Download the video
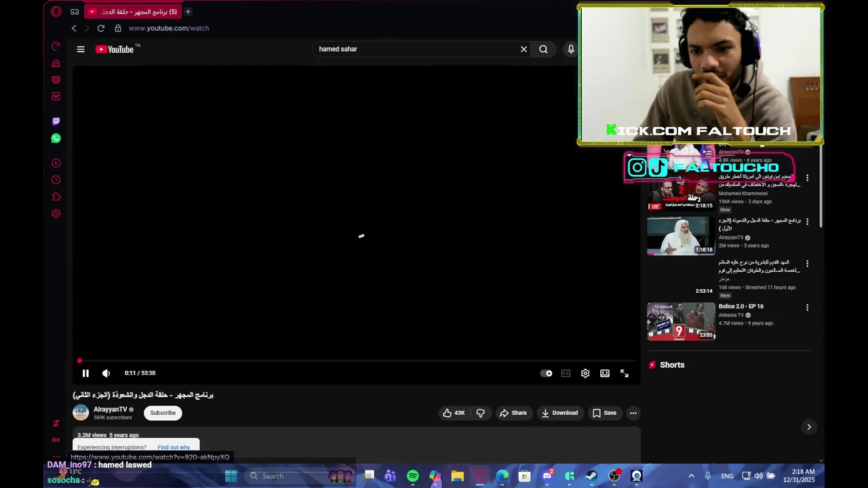 point(559,413)
